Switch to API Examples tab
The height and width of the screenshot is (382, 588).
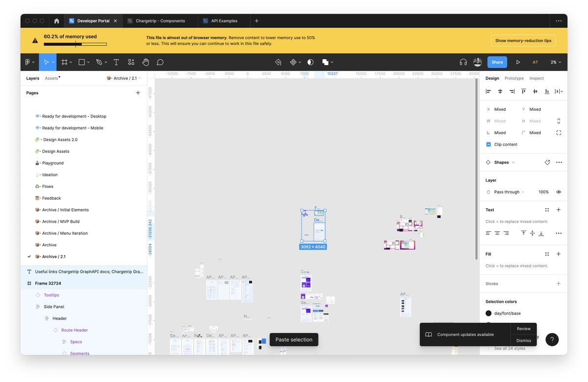click(224, 21)
